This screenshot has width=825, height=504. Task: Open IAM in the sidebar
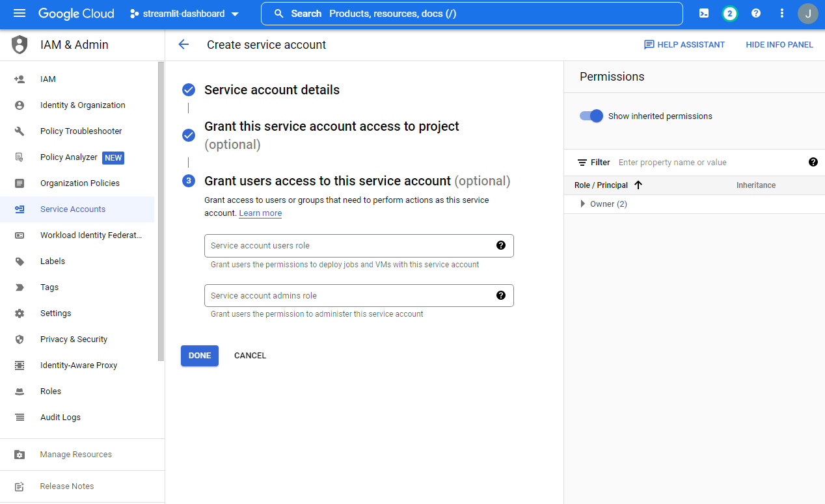(77, 79)
